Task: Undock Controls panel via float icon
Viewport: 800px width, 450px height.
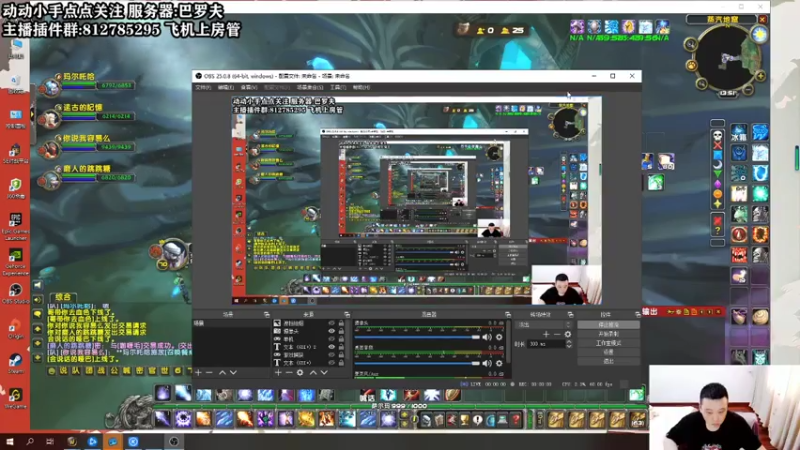Action: click(637, 315)
